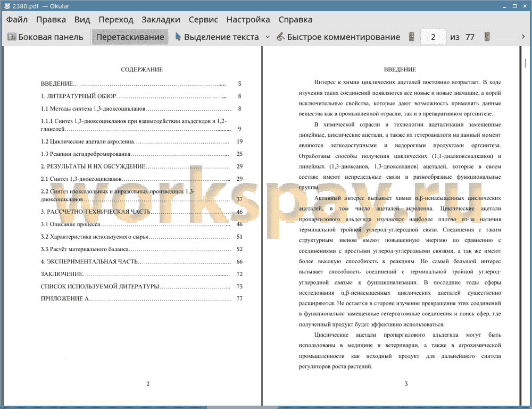Viewport: 532px width, 409px height.
Task: Open the Правка menu
Action: coord(51,20)
